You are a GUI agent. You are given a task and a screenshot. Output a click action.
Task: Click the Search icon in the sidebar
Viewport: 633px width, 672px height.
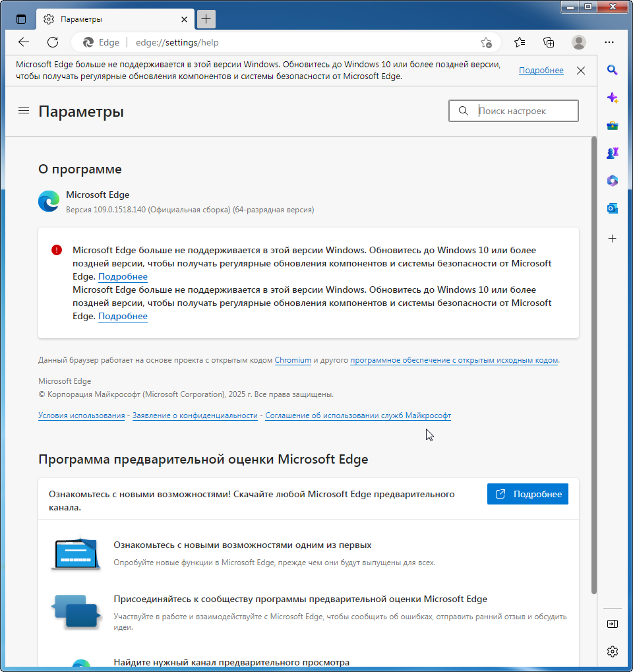tap(612, 71)
